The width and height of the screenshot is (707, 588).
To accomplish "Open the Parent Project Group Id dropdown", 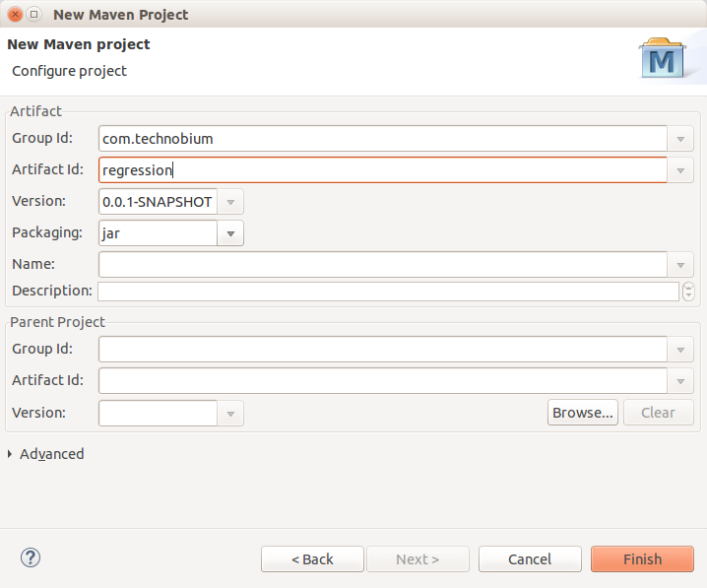I will coord(680,350).
